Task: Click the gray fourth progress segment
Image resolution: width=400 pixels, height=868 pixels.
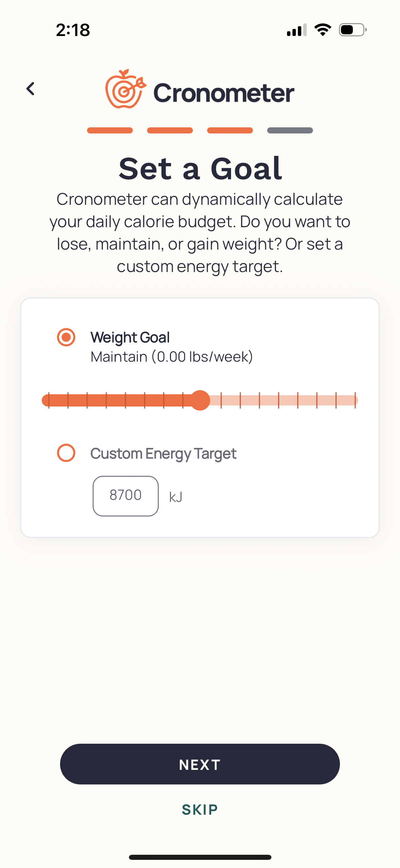Action: (289, 130)
